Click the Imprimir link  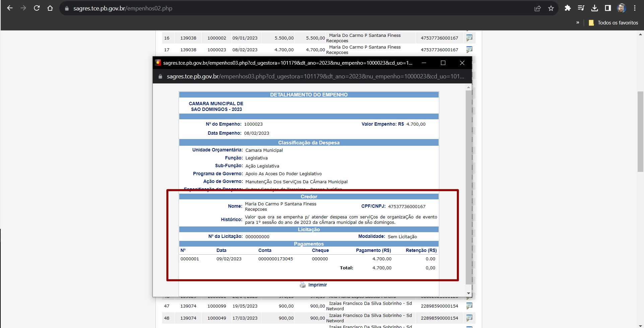317,285
